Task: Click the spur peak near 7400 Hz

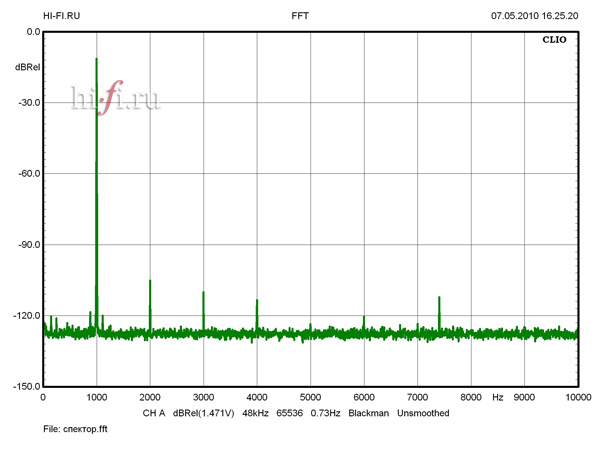Action: [439, 299]
